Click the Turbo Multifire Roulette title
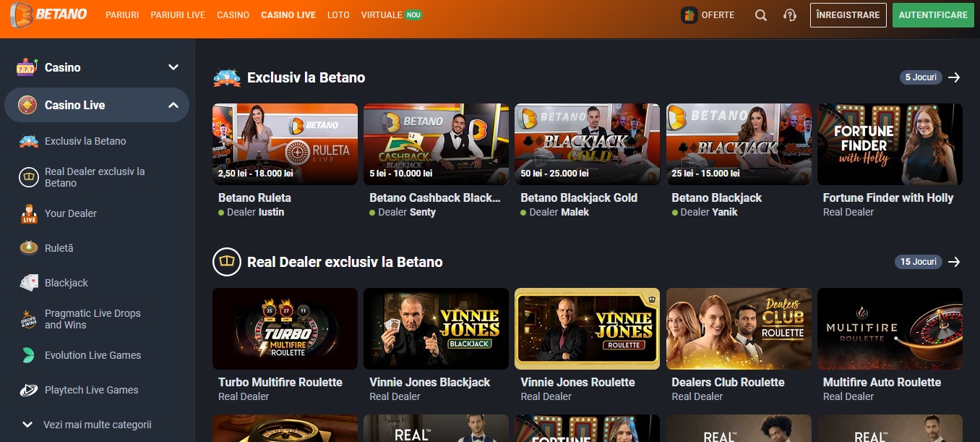 (x=280, y=382)
